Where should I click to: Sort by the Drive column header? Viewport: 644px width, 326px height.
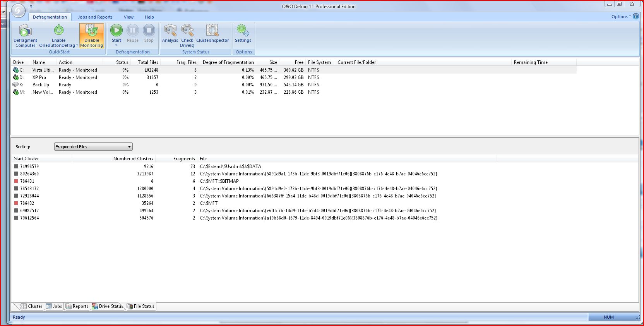(20, 62)
